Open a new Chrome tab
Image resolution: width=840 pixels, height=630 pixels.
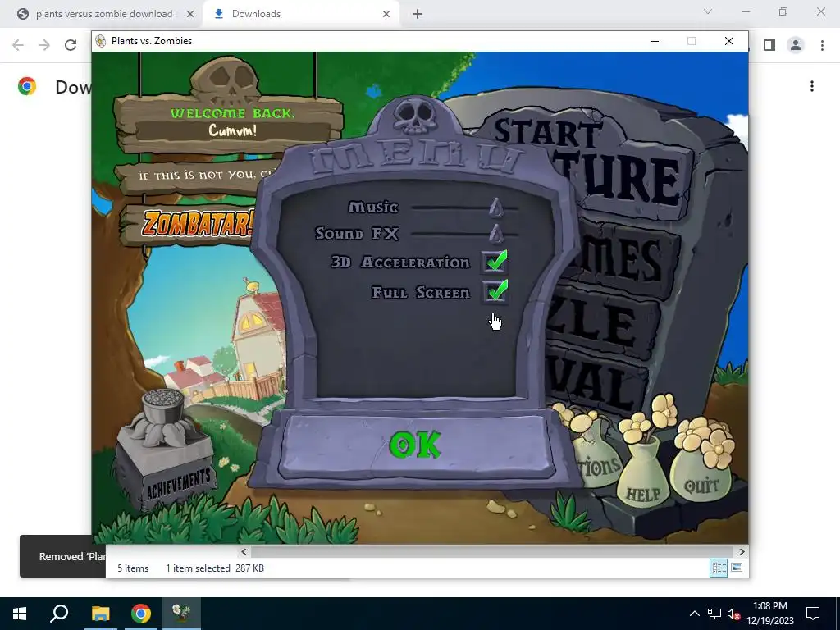(x=418, y=14)
